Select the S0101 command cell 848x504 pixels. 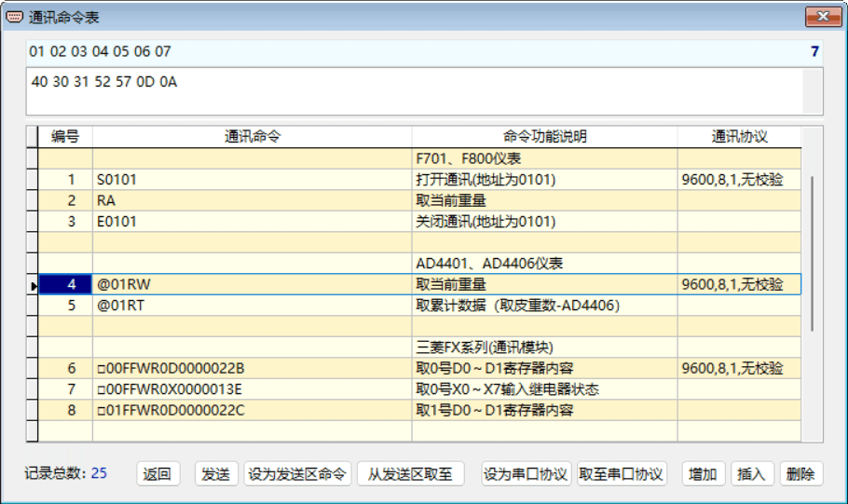(252, 180)
